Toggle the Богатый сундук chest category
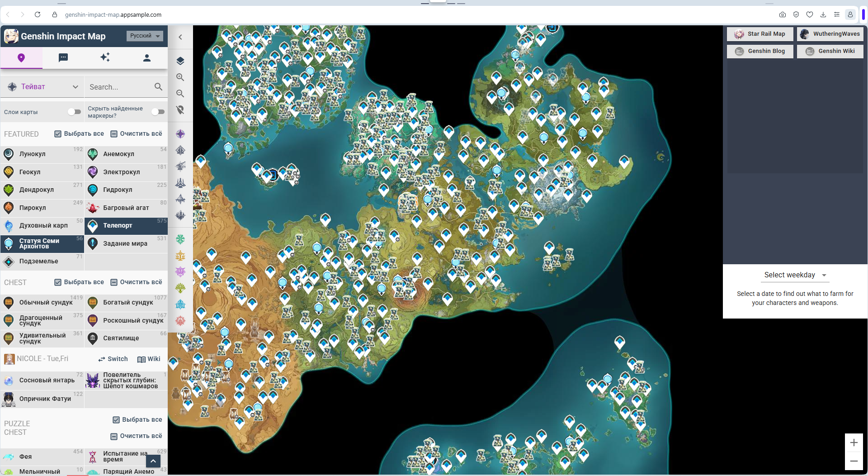The height and width of the screenshot is (476, 868). tap(126, 303)
